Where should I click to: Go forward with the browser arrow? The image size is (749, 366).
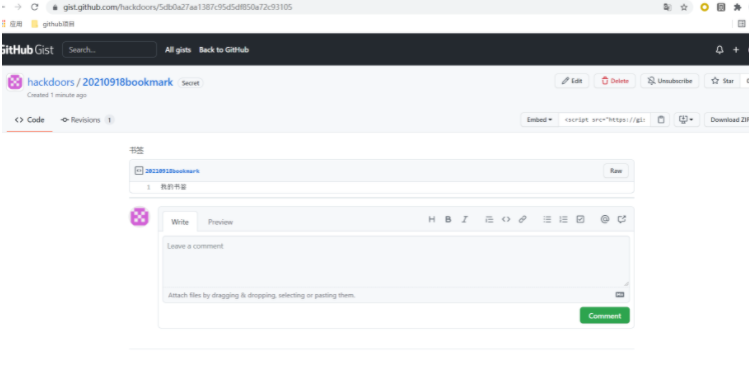[18, 7]
